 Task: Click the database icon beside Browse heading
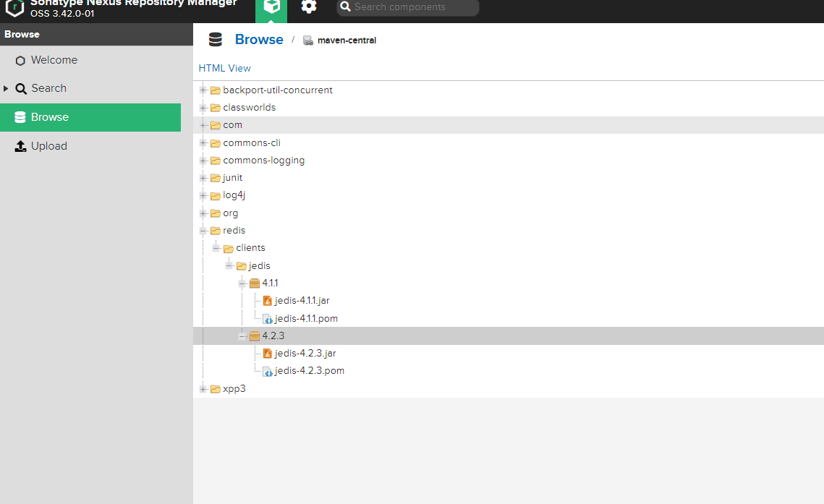click(216, 39)
